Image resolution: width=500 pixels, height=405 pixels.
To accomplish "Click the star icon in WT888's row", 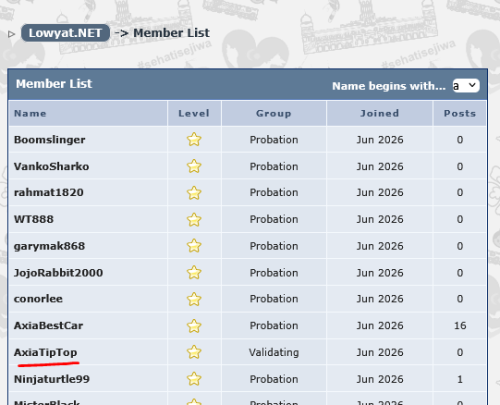I will pos(194,220).
